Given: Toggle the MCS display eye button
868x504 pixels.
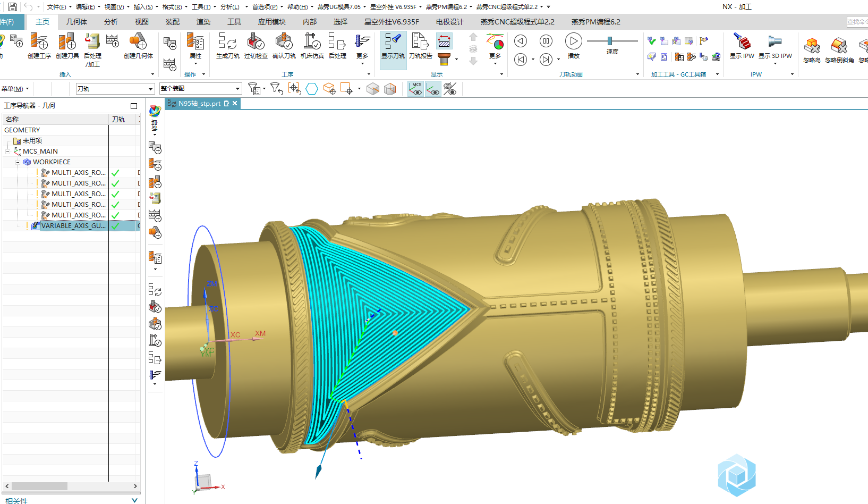Looking at the screenshot, I should pos(416,89).
